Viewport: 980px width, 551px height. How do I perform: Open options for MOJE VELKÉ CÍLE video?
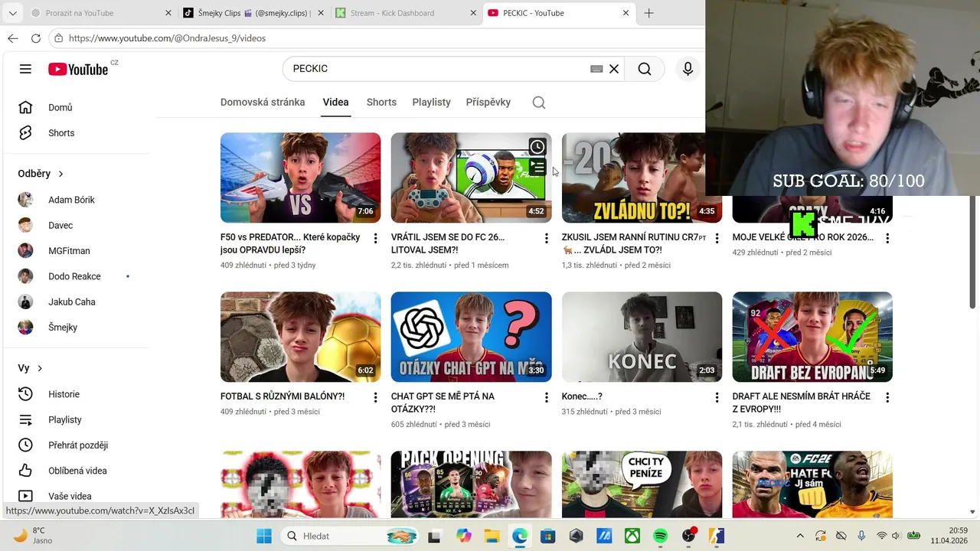pyautogui.click(x=887, y=239)
